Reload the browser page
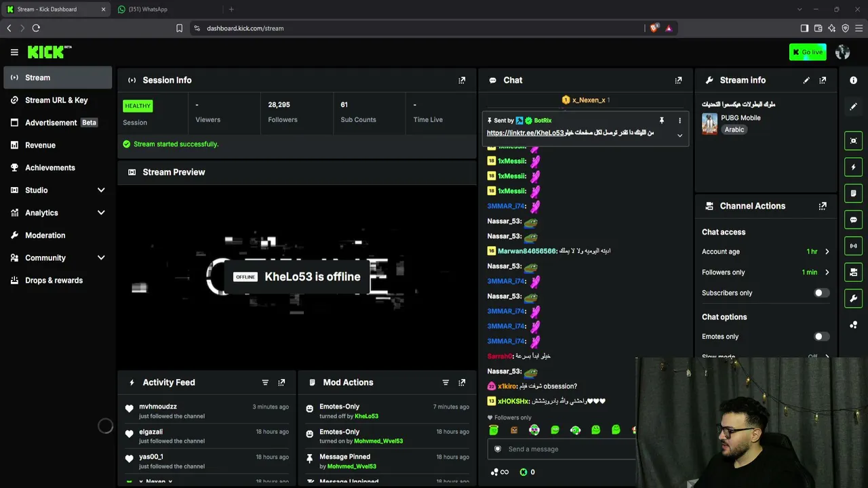The height and width of the screenshot is (488, 868). (x=36, y=28)
